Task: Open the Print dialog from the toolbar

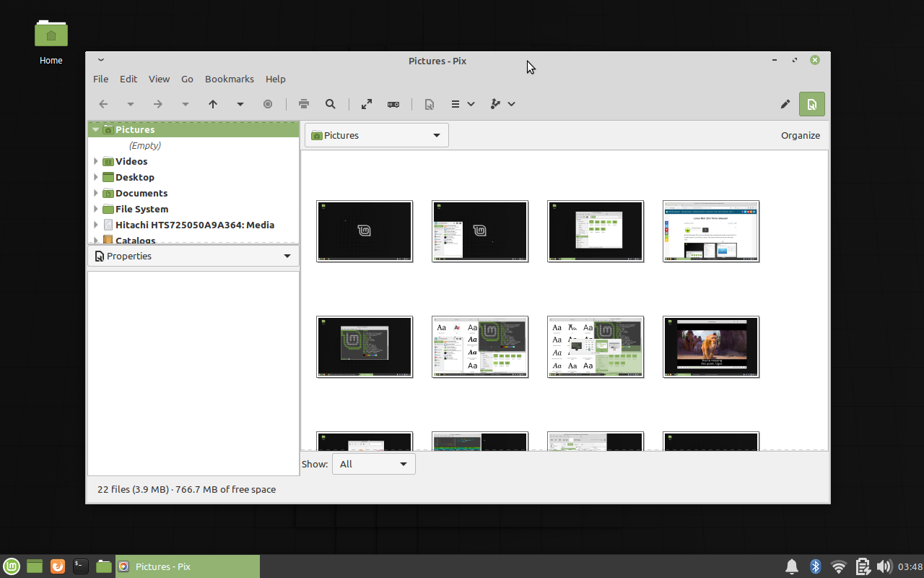Action: click(x=303, y=104)
